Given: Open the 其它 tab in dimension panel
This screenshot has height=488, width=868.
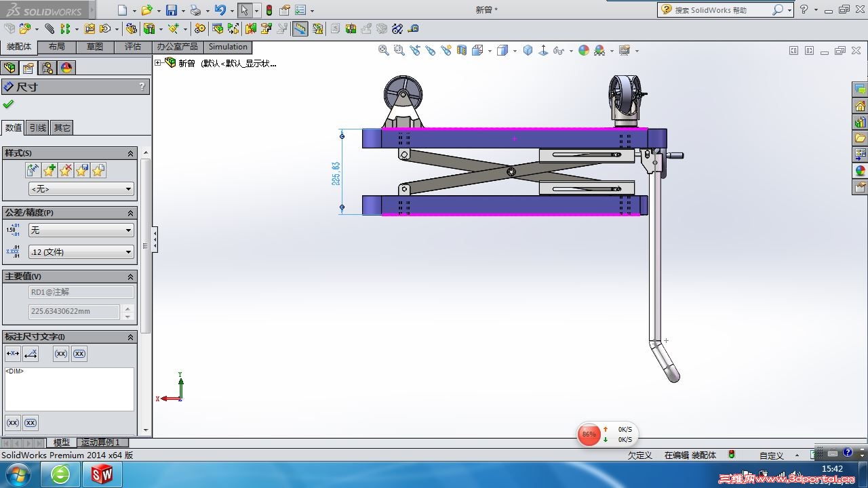Looking at the screenshot, I should click(x=62, y=127).
